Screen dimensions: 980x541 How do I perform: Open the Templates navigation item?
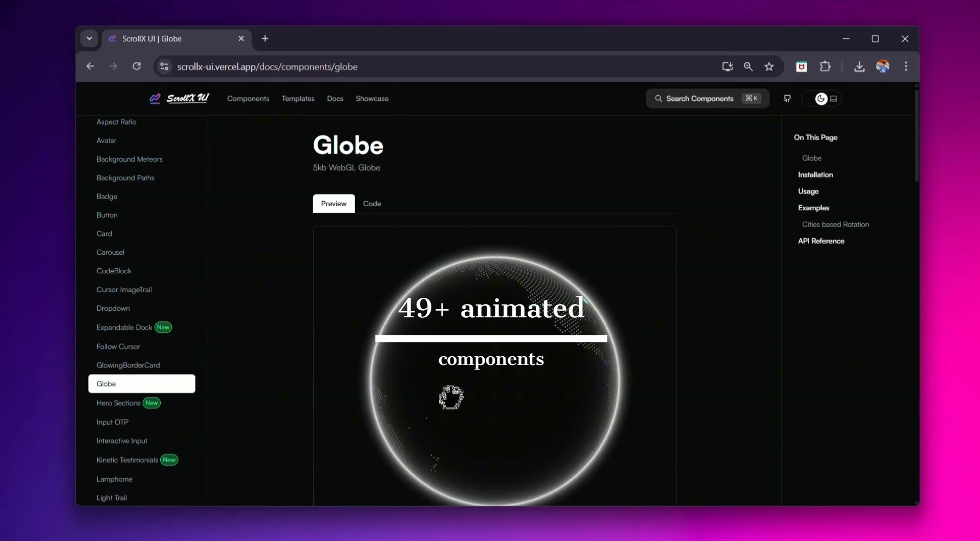click(298, 98)
